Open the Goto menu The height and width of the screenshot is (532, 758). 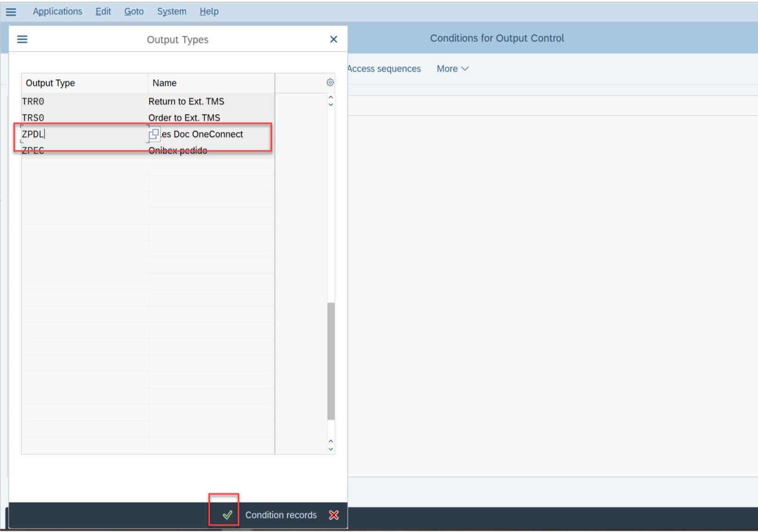(x=134, y=11)
